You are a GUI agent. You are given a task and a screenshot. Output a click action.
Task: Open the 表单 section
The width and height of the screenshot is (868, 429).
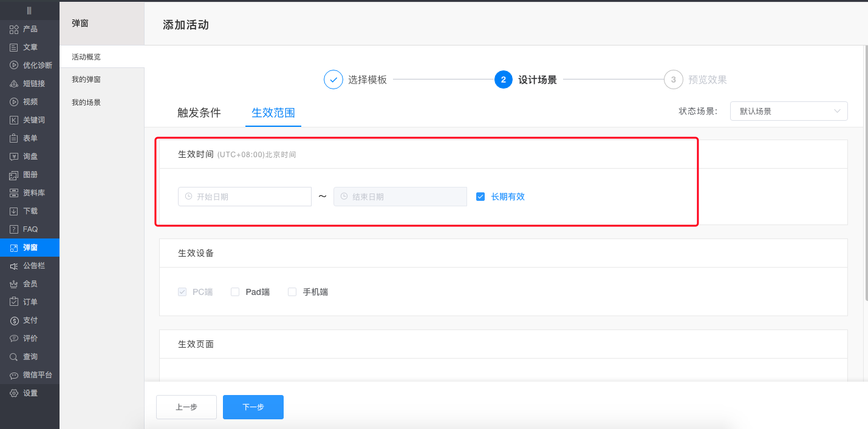point(24,138)
